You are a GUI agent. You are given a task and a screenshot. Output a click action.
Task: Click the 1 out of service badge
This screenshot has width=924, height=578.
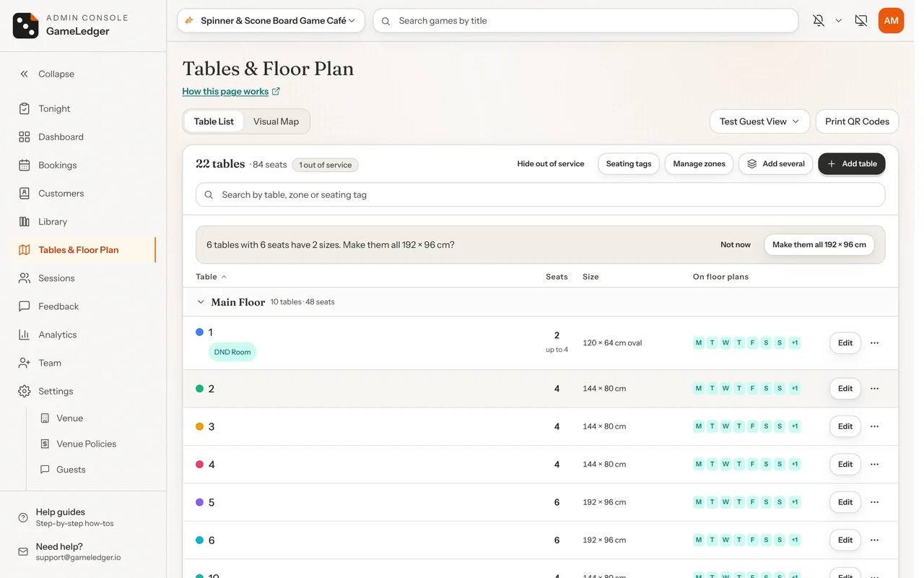326,165
